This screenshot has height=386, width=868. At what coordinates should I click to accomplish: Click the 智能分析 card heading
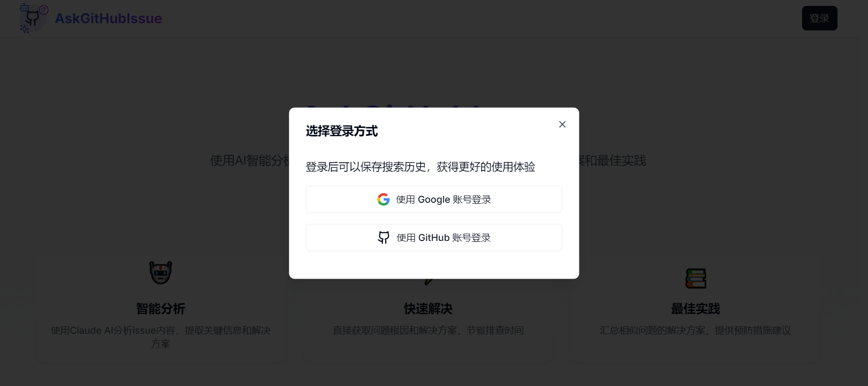tap(161, 309)
